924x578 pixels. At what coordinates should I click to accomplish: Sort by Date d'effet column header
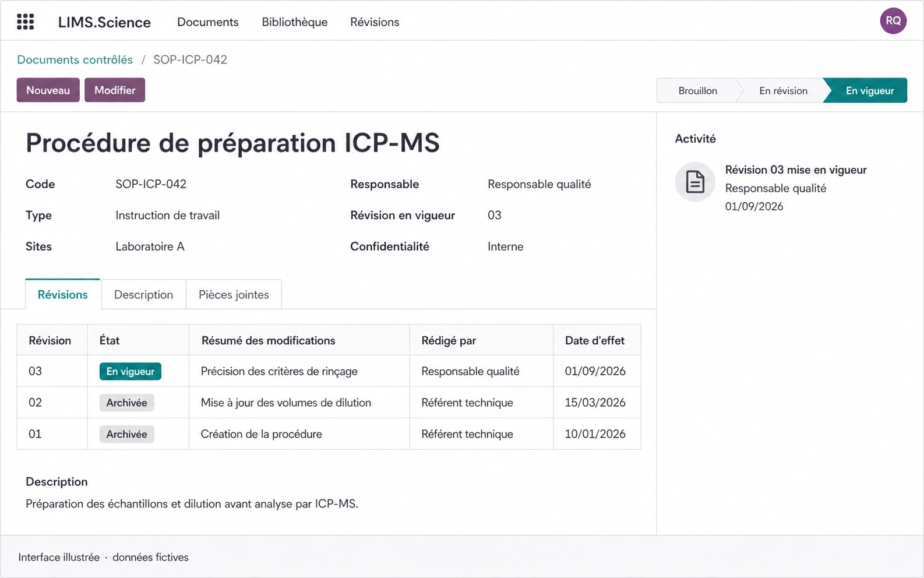click(x=594, y=340)
